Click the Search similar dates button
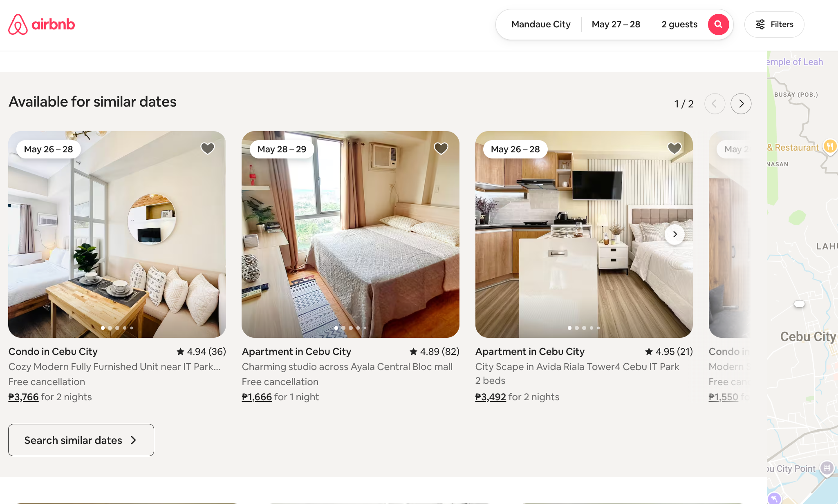 click(81, 440)
